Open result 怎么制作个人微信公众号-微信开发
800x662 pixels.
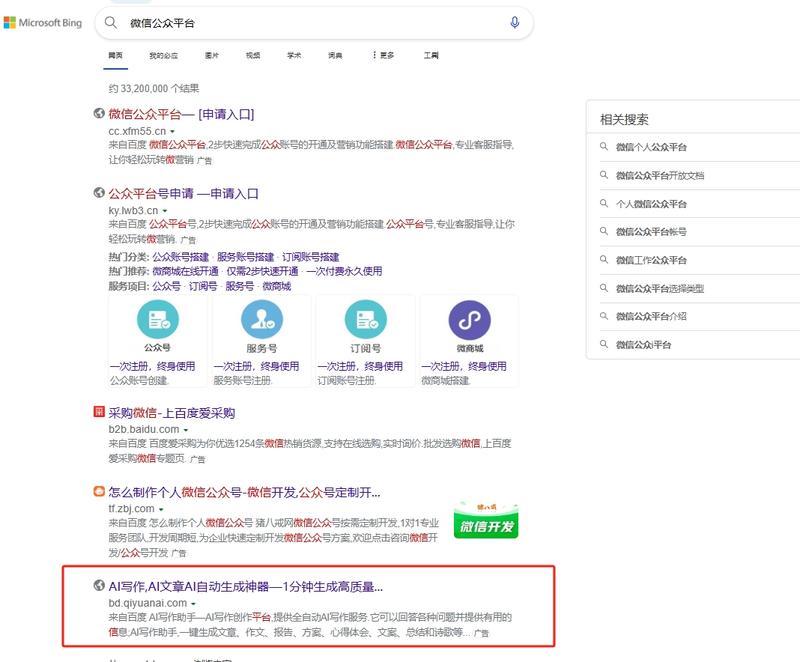(244, 492)
